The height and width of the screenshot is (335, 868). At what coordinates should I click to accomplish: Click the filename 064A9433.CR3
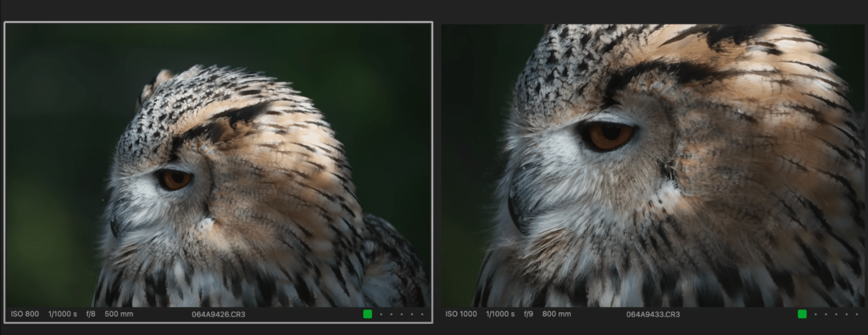(653, 314)
